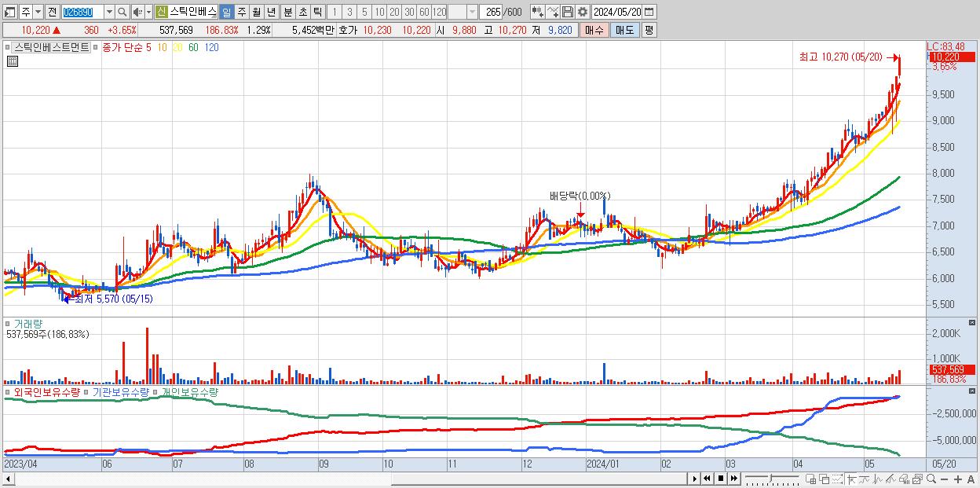Select the 30 interval button
980x488 pixels.
[409, 12]
